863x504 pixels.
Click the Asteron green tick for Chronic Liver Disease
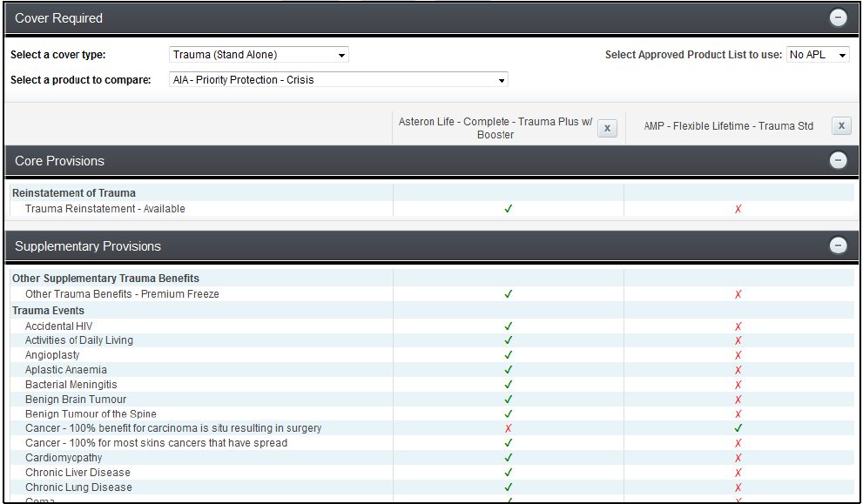pyautogui.click(x=509, y=472)
